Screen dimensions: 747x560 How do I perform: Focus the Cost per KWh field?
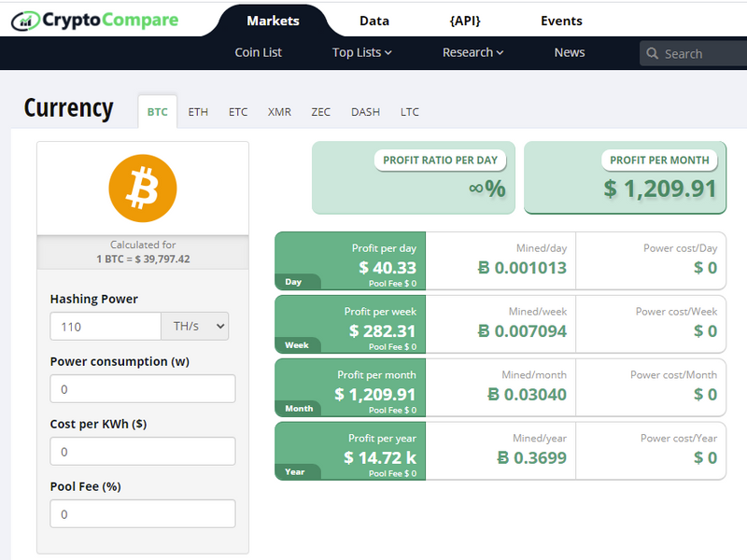click(142, 452)
